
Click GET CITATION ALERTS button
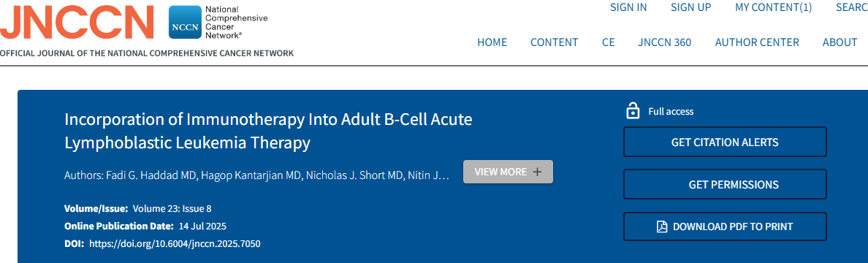[726, 142]
